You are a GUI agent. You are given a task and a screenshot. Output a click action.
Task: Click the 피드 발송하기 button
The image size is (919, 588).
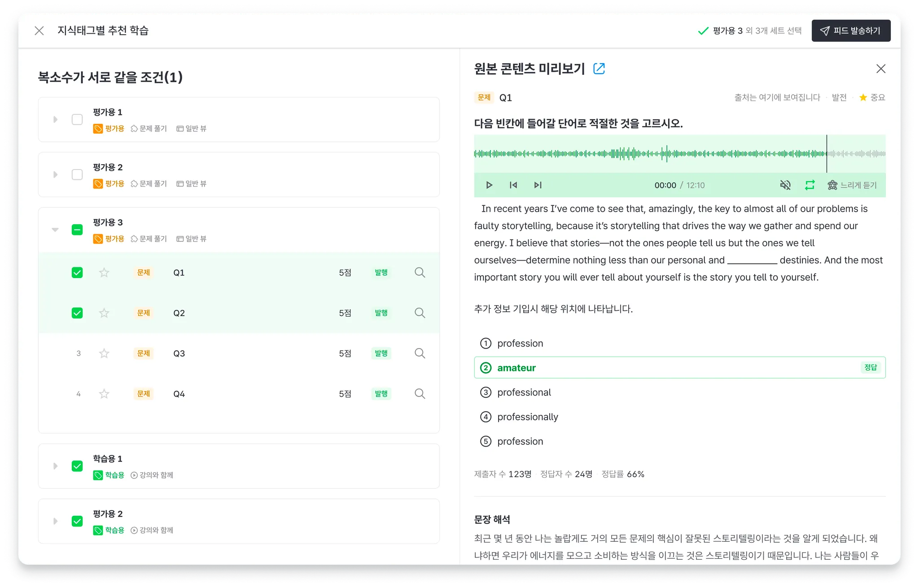(x=851, y=30)
